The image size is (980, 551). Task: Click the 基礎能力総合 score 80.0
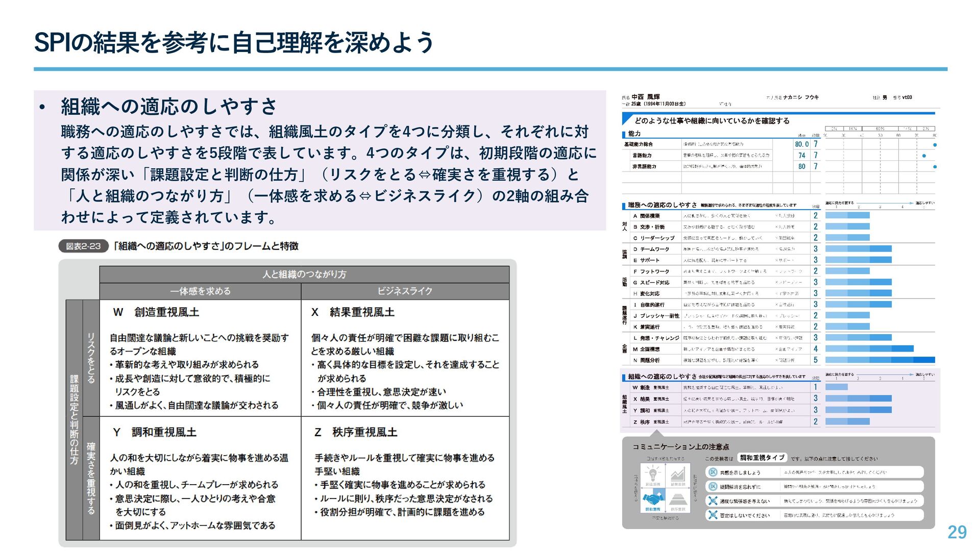pyautogui.click(x=802, y=144)
